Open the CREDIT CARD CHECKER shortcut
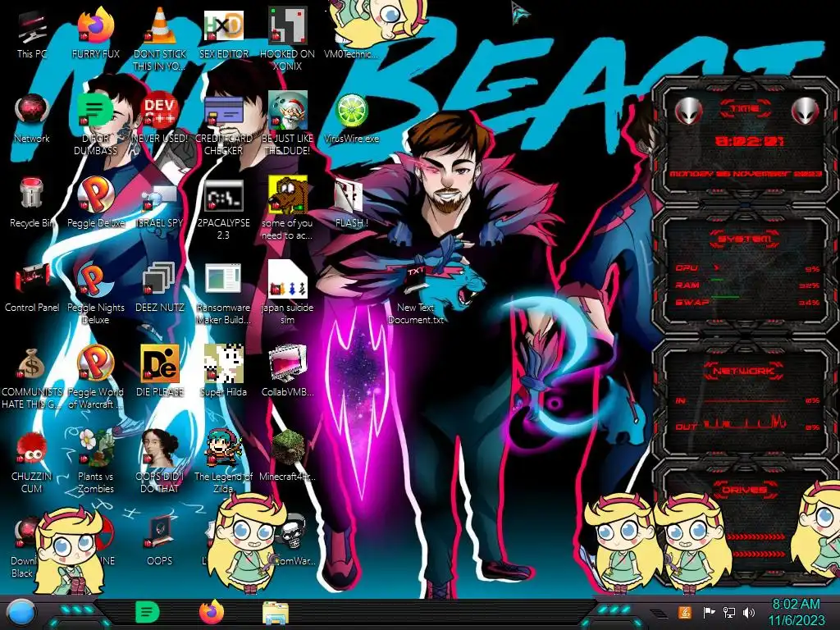 tap(223, 125)
